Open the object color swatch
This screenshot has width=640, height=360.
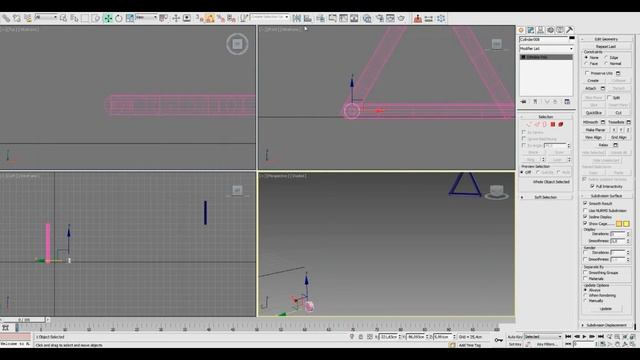click(x=572, y=39)
